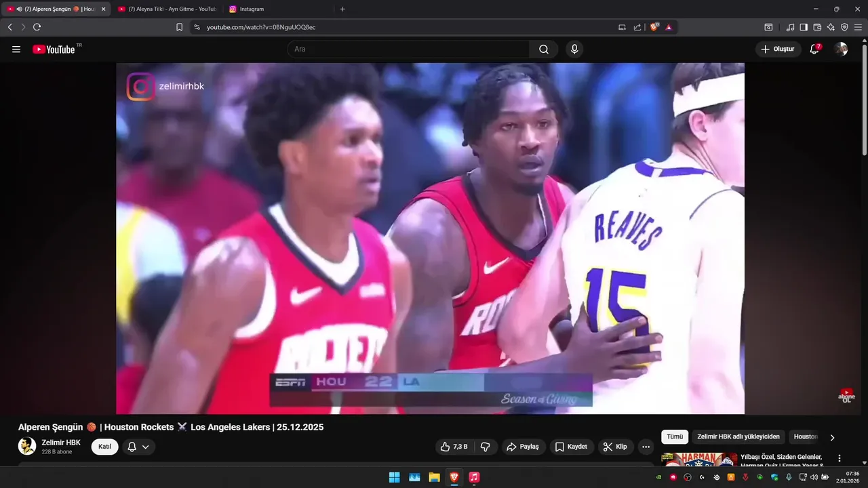Join the channel with Katıl button
The width and height of the screenshot is (868, 488).
pyautogui.click(x=105, y=447)
